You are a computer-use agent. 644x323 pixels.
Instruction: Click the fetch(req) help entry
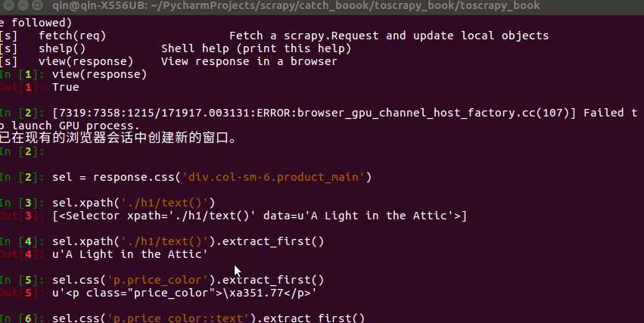coord(72,36)
